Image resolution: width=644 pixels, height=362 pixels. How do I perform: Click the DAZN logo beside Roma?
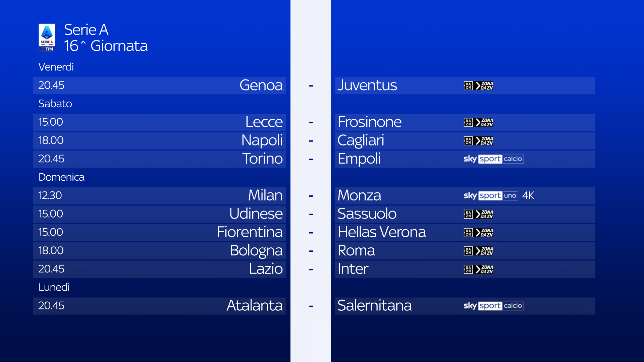tap(478, 251)
